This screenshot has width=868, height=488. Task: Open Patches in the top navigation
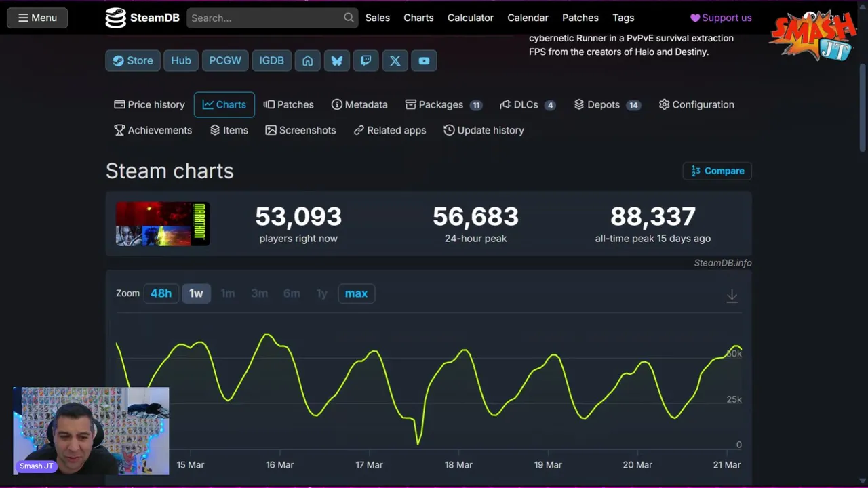point(580,18)
